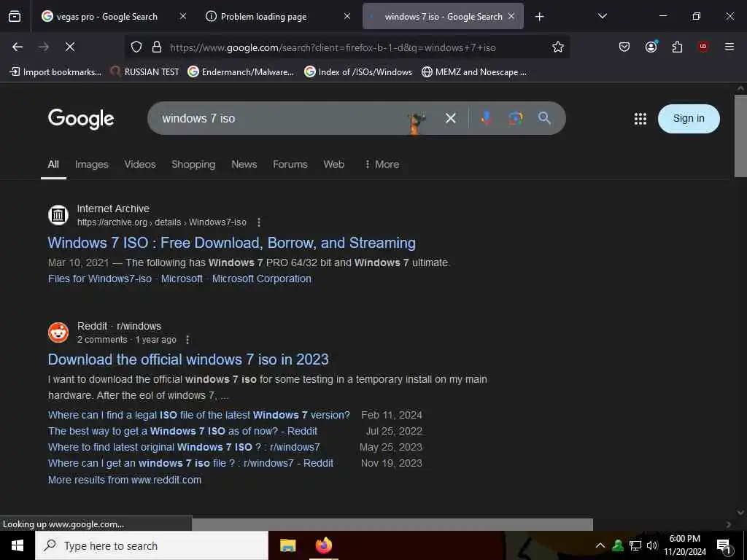Go to Google home logo

81,119
